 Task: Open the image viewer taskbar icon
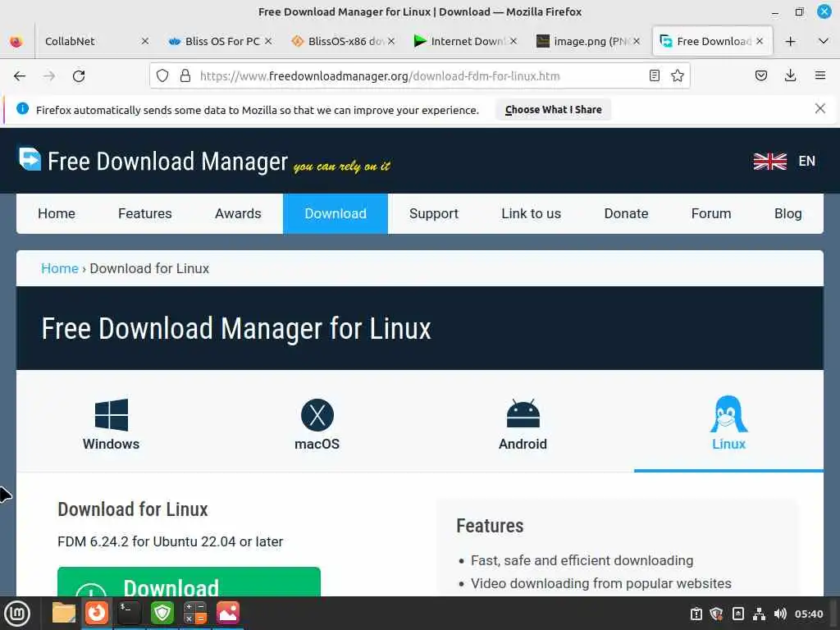tap(228, 613)
